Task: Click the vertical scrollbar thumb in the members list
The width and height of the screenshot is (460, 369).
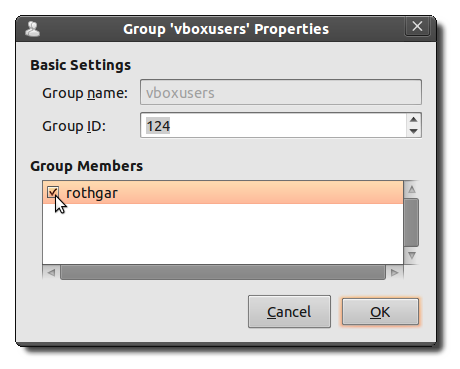Action: (412, 223)
